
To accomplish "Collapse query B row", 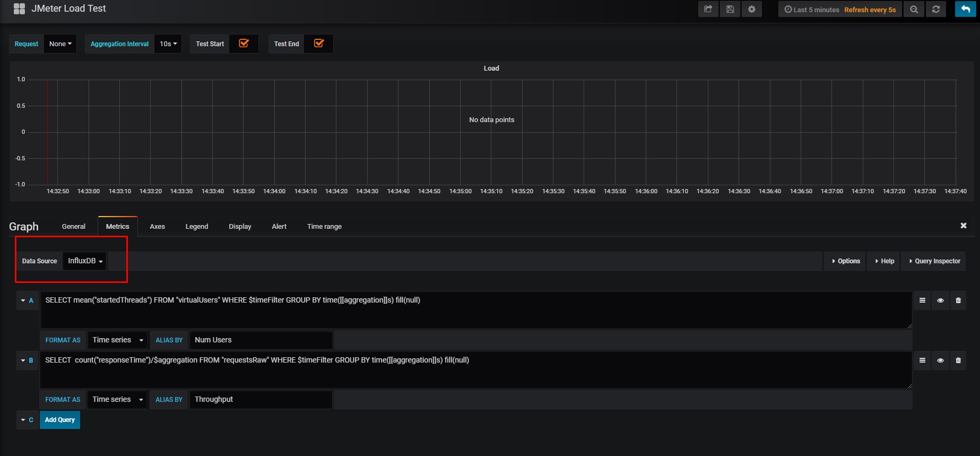I will point(23,360).
